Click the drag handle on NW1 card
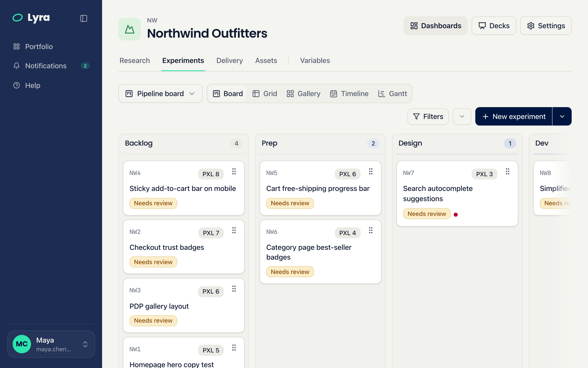This screenshot has width=588, height=368. [234, 348]
